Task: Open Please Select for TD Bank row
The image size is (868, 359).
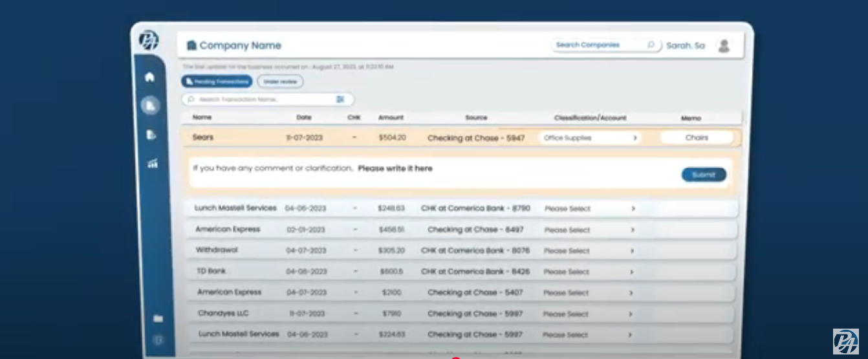Action: click(x=590, y=272)
